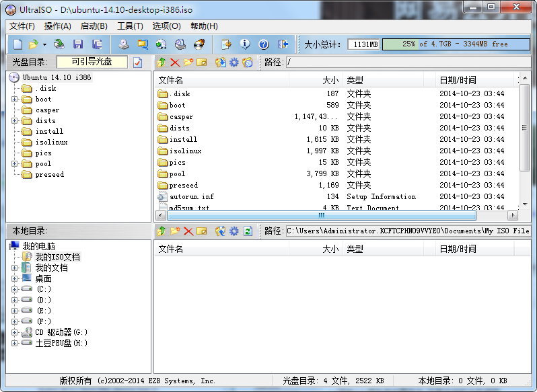Image resolution: width=537 pixels, height=392 pixels.
Task: Click New Folder icon in local pane toolbar
Action: click(x=175, y=231)
